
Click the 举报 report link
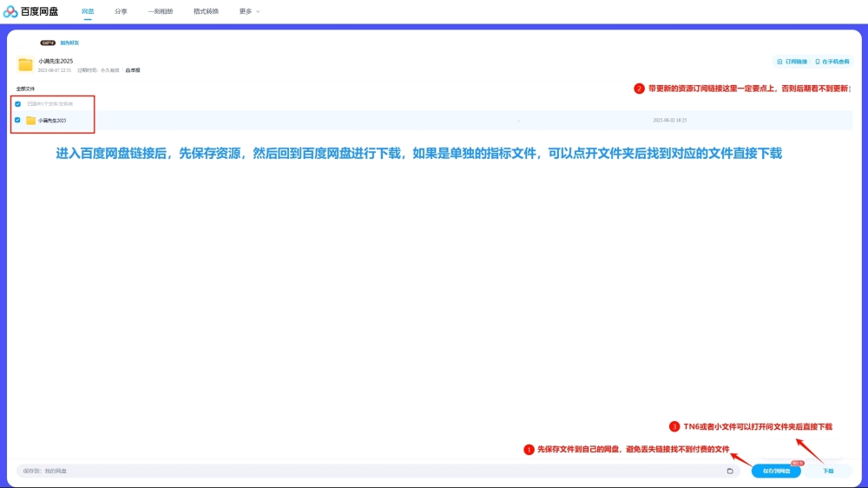[133, 70]
